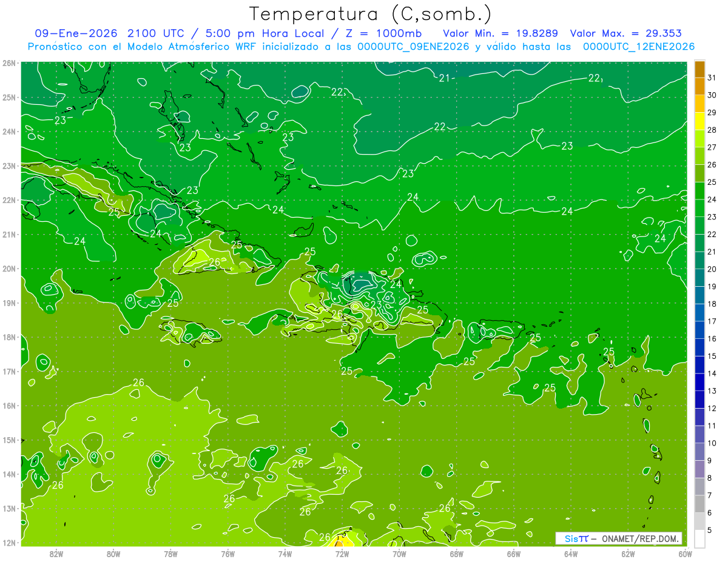This screenshot has height=562, width=728.
Task: Pick the white legend swatch below the 5 label
Action: (x=699, y=538)
